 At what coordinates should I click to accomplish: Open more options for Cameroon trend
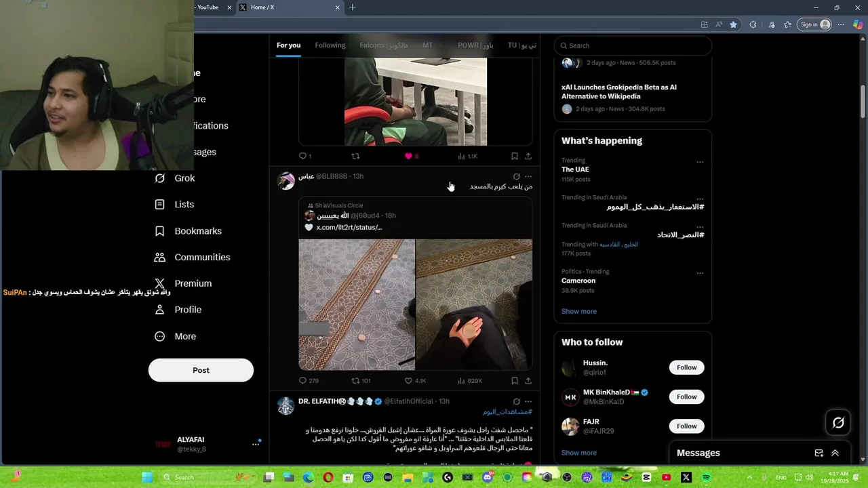(x=700, y=273)
